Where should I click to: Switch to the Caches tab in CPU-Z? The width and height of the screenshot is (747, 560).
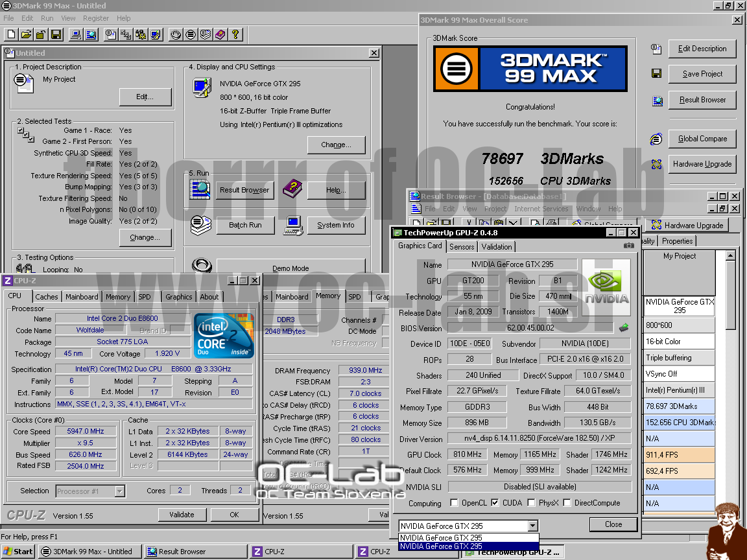[47, 297]
